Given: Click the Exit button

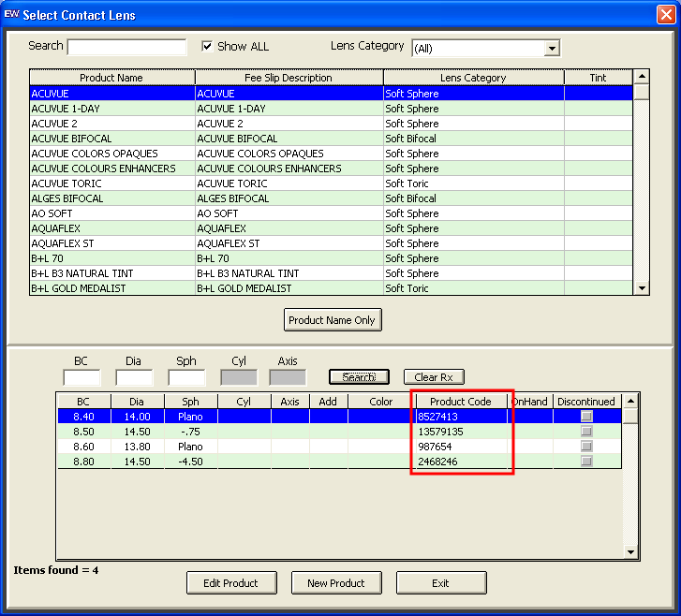Looking at the screenshot, I should [x=441, y=582].
